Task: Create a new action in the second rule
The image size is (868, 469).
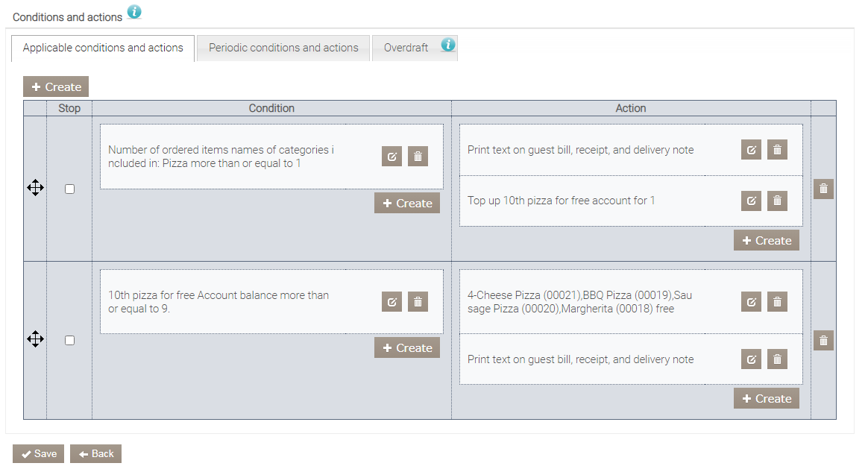Action: coord(767,399)
